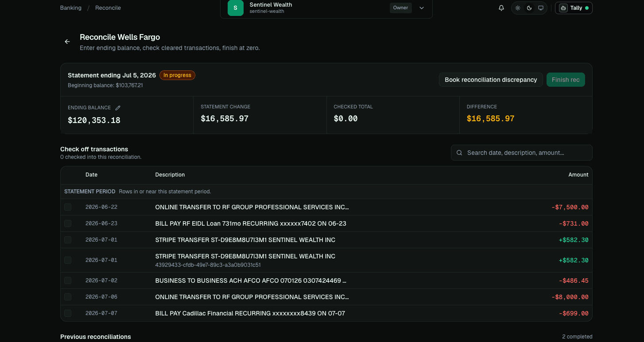Image resolution: width=644 pixels, height=342 pixels.
Task: Click the 2026-07-07 date cell
Action: (x=101, y=313)
